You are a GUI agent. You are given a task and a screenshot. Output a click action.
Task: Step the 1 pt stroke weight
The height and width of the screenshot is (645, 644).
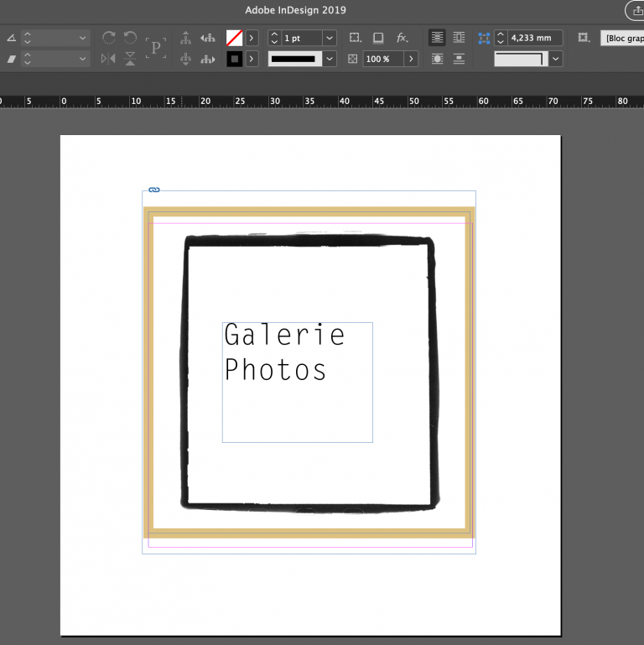(x=274, y=39)
